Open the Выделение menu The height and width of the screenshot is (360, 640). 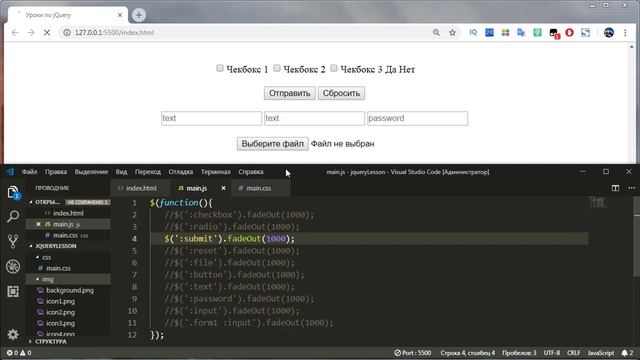91,172
